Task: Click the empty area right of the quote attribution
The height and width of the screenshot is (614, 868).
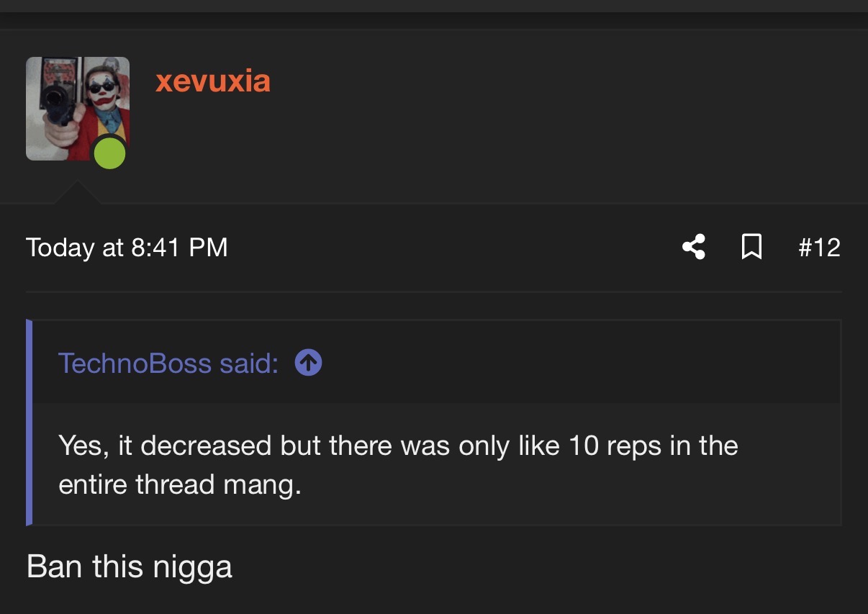Action: [576, 364]
